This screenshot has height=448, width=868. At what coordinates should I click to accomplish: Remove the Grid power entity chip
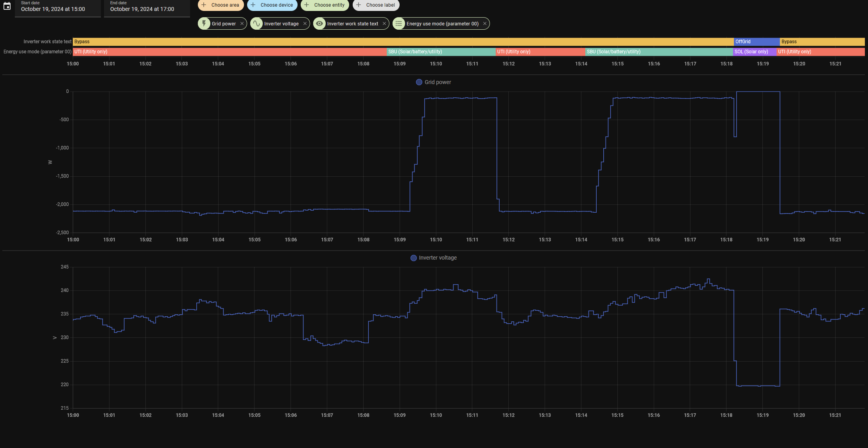[242, 23]
